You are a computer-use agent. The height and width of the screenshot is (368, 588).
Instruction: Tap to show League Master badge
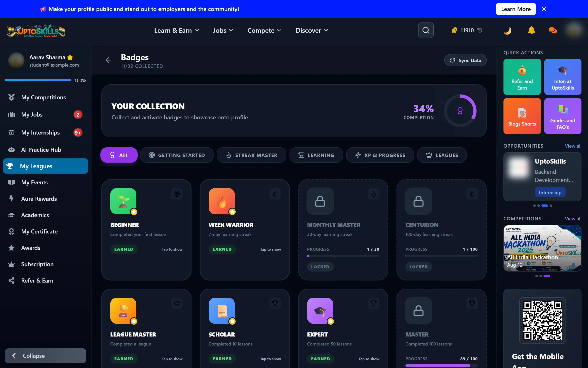(x=172, y=359)
